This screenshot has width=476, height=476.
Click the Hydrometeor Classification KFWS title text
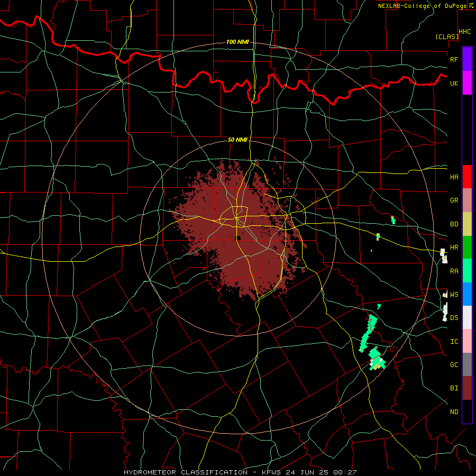[240, 472]
